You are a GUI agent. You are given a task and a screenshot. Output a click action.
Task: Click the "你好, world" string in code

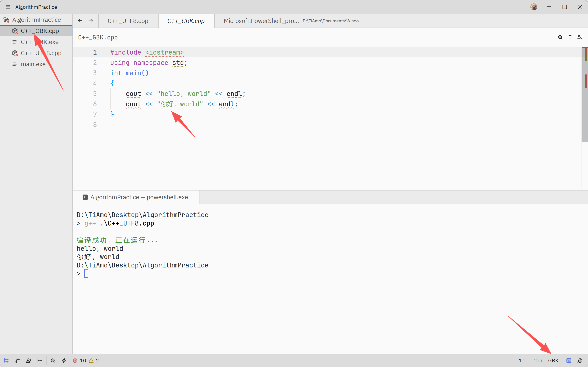click(180, 104)
